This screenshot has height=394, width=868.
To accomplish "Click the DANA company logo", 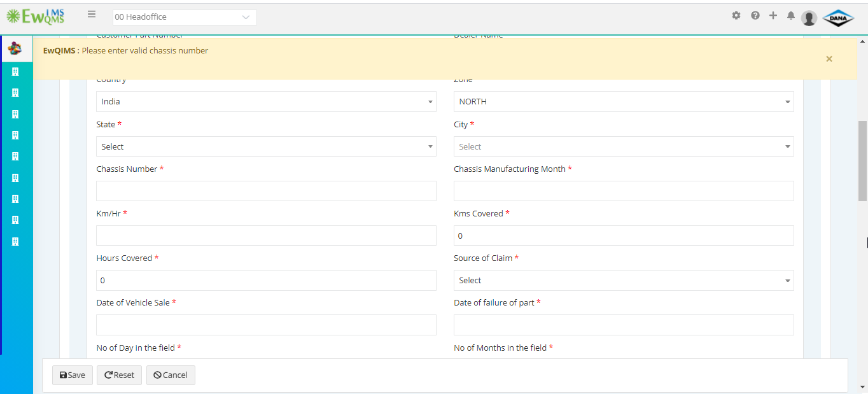I will click(x=838, y=18).
